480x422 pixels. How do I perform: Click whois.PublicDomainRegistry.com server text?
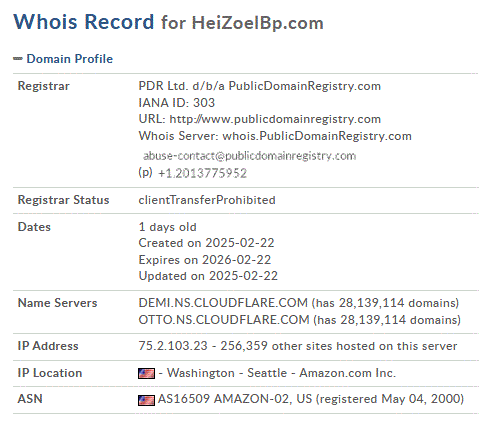pyautogui.click(x=317, y=136)
